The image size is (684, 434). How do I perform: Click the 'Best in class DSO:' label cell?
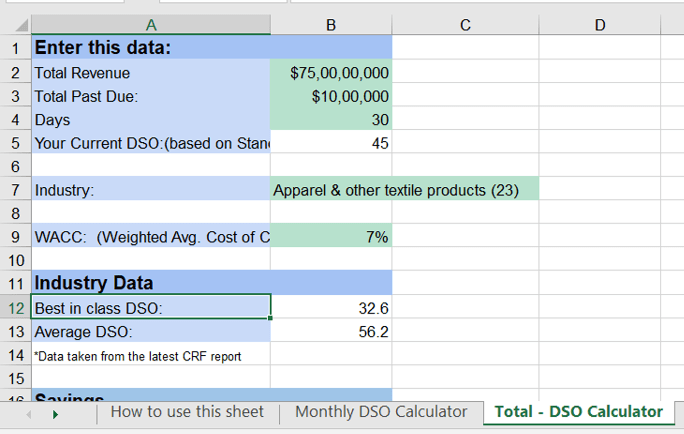[x=151, y=308]
